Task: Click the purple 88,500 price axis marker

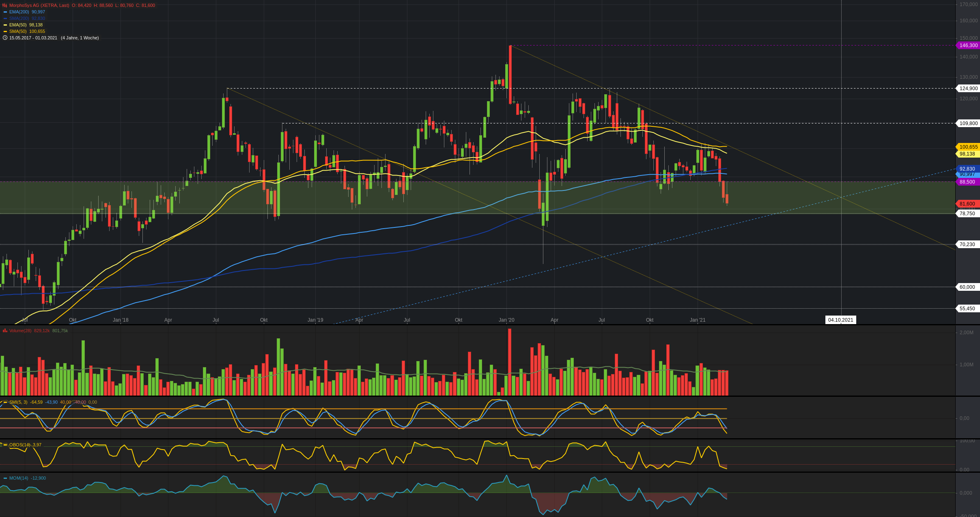Action: click(967, 182)
